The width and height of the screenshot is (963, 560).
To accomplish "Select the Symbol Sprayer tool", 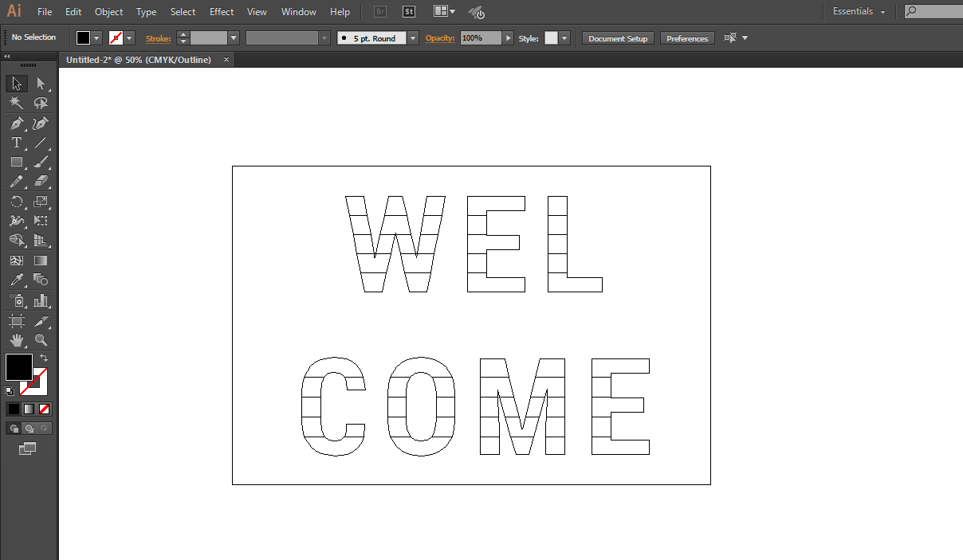I will [17, 300].
